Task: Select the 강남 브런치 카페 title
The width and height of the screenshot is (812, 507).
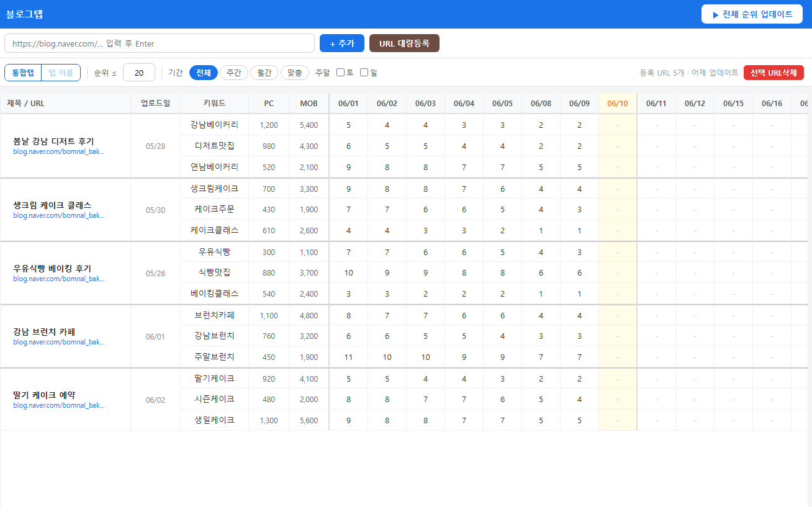Action: tap(44, 331)
